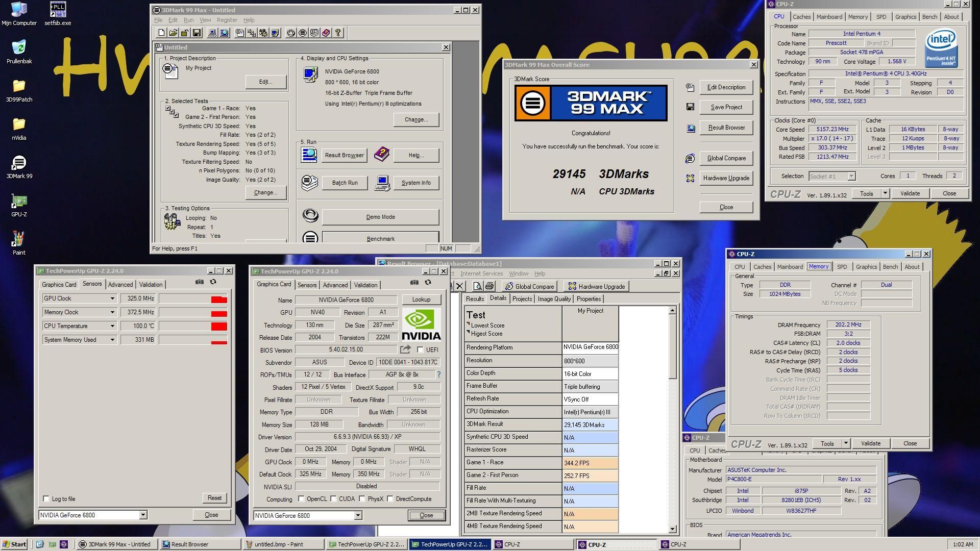Click Benchmark striped-circle icon in 3DMark toolbar
The height and width of the screenshot is (551, 980).
(x=303, y=33)
